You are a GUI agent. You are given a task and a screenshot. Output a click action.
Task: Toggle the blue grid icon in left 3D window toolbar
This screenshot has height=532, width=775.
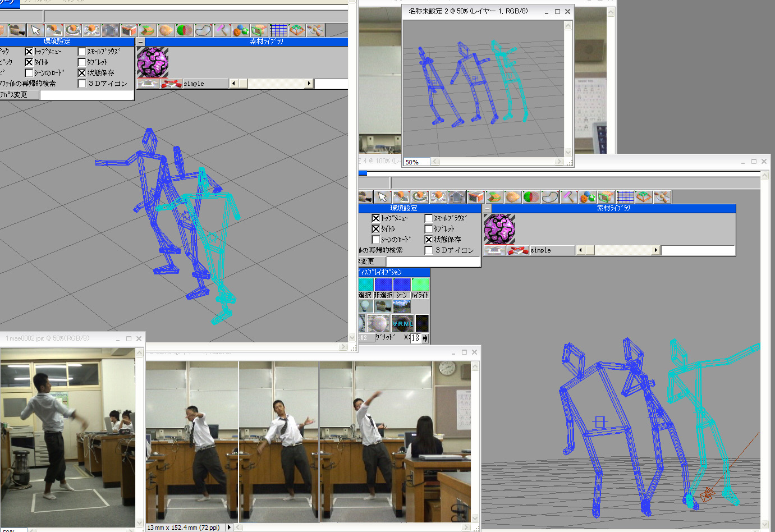[278, 30]
